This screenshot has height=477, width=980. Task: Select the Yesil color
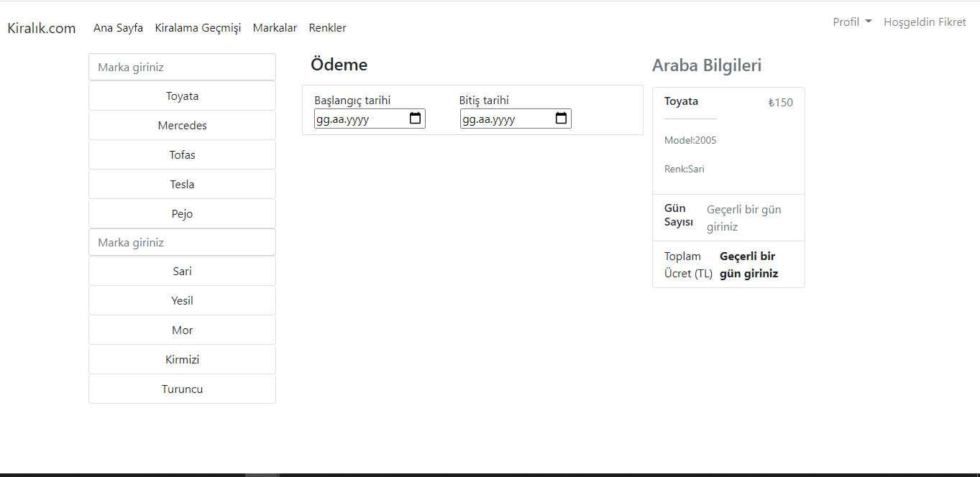[x=182, y=300]
